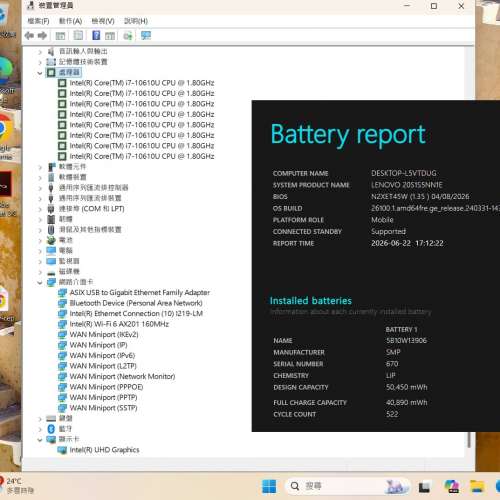Collapse the processors category chevron
The image size is (500, 500).
pyautogui.click(x=40, y=73)
